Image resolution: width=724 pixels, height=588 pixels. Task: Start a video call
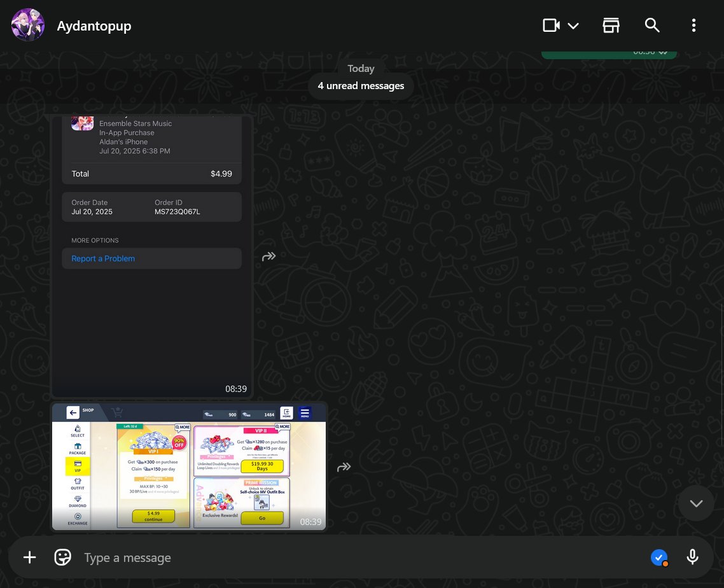[552, 25]
